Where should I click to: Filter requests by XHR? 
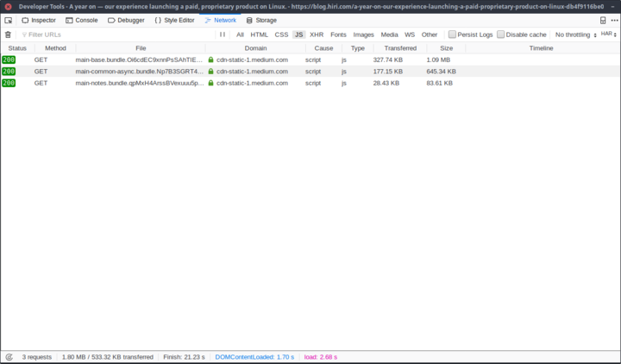pos(317,35)
